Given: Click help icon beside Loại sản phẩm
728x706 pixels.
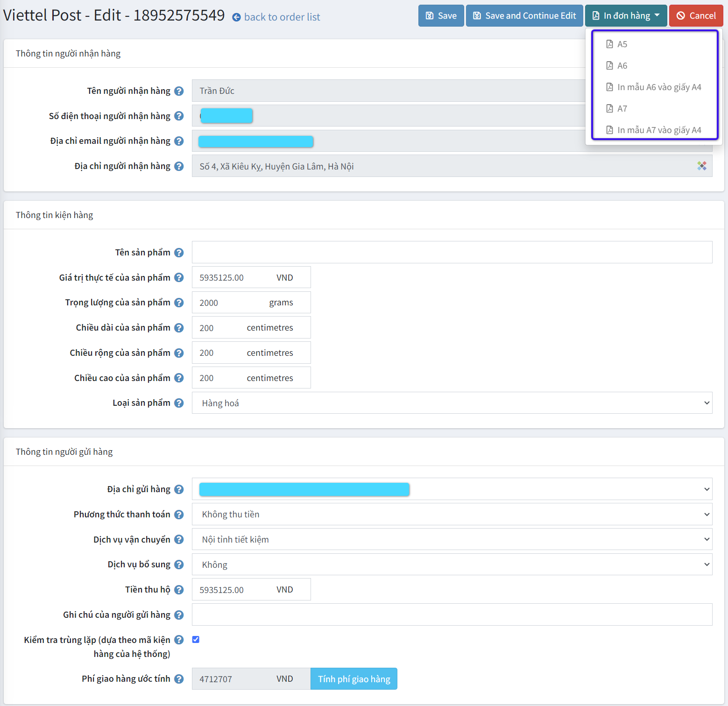Looking at the screenshot, I should tap(179, 403).
